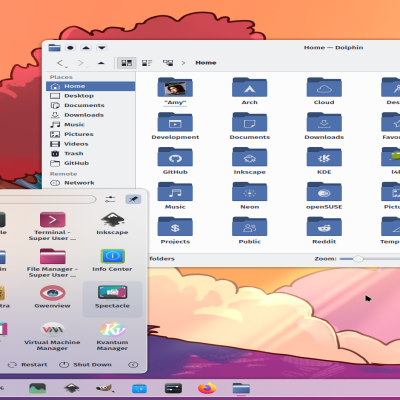400x400 pixels.
Task: Click the launcher search field
Action: click(47, 199)
